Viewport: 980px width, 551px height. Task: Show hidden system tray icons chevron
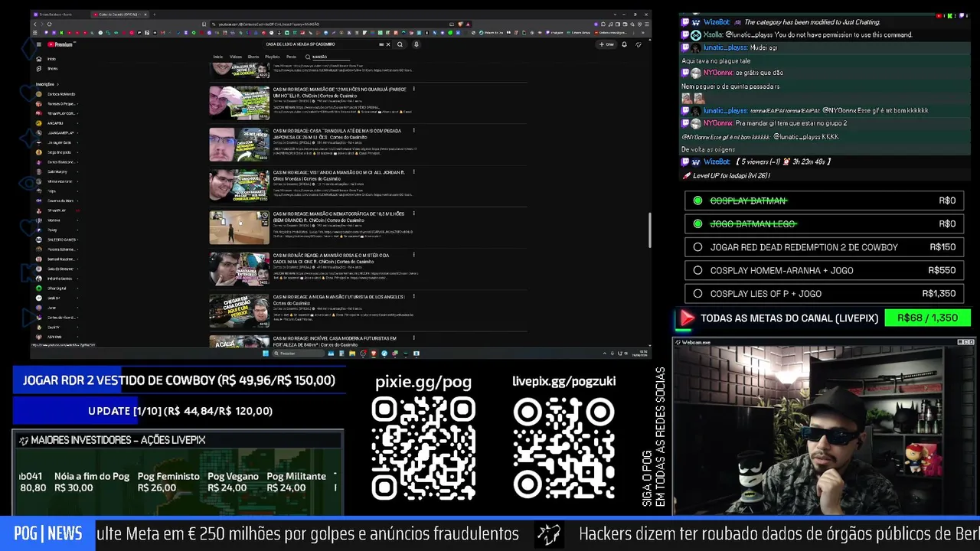(604, 354)
